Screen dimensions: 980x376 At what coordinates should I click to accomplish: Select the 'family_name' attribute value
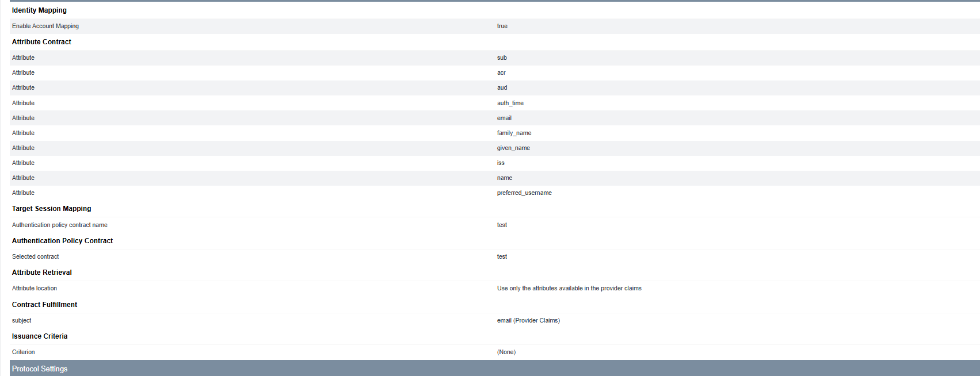[x=514, y=133]
